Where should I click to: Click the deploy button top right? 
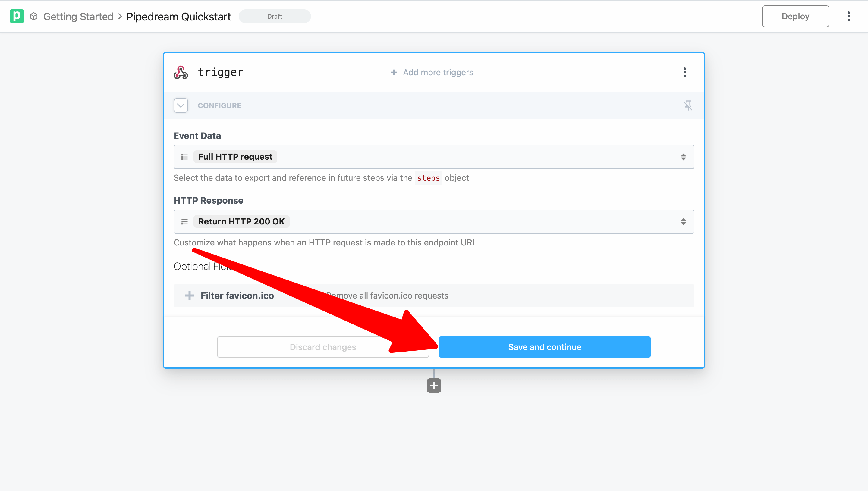pos(795,16)
